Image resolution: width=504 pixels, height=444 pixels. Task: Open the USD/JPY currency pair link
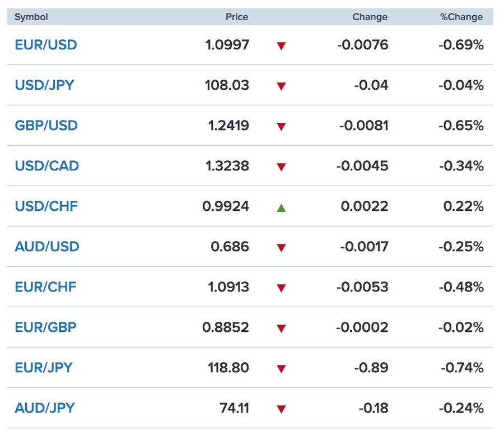point(44,85)
